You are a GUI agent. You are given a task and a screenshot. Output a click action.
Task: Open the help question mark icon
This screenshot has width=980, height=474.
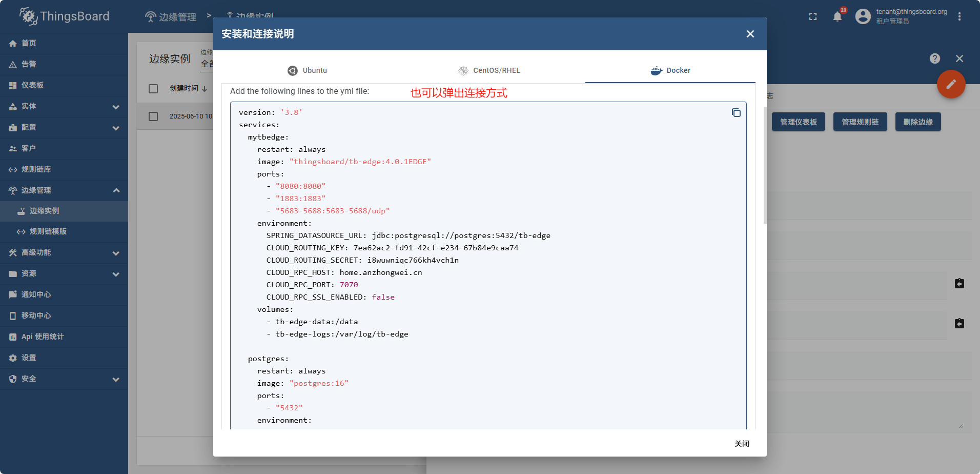(935, 58)
